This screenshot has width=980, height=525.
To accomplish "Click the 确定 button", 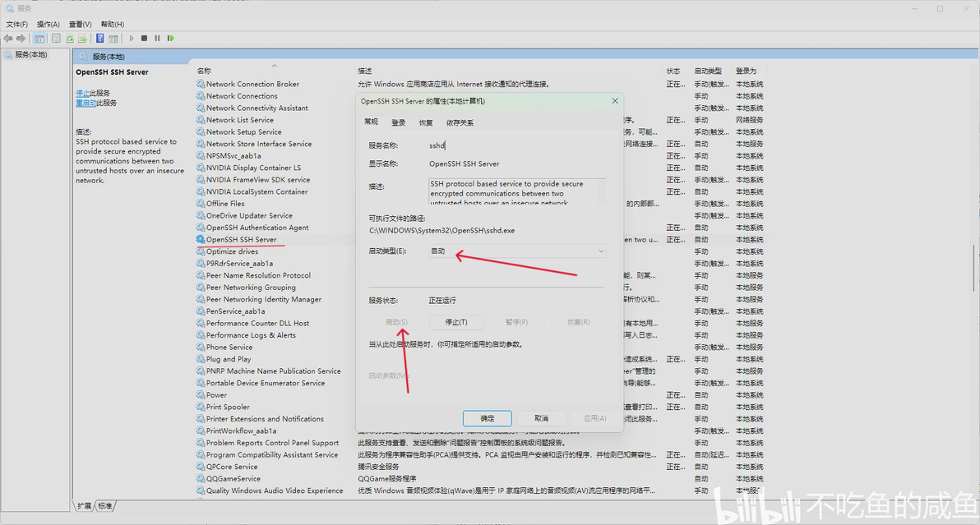I will pos(488,418).
